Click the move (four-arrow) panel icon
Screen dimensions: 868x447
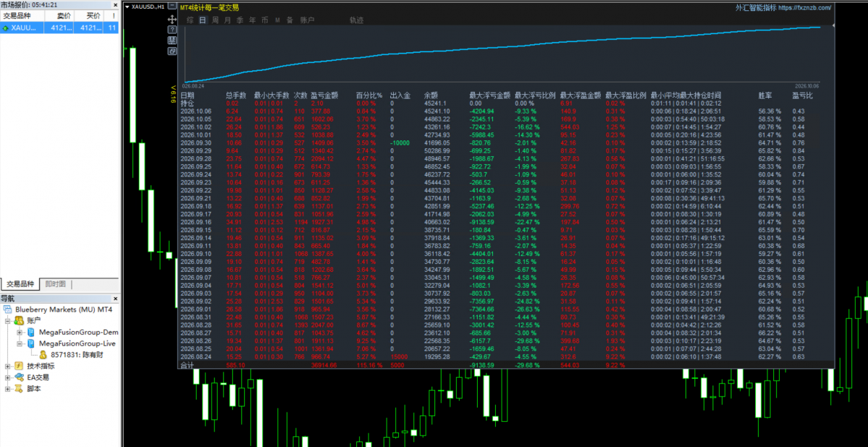coord(172,19)
